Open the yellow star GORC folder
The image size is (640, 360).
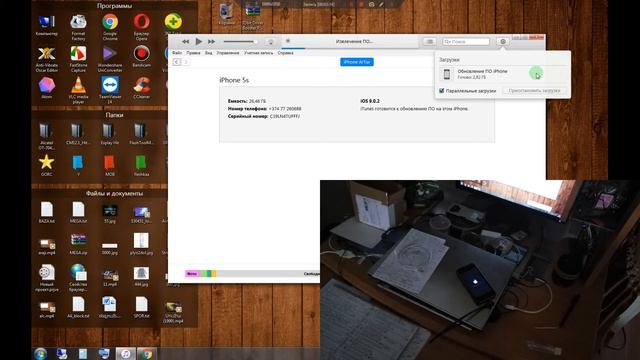pos(47,165)
